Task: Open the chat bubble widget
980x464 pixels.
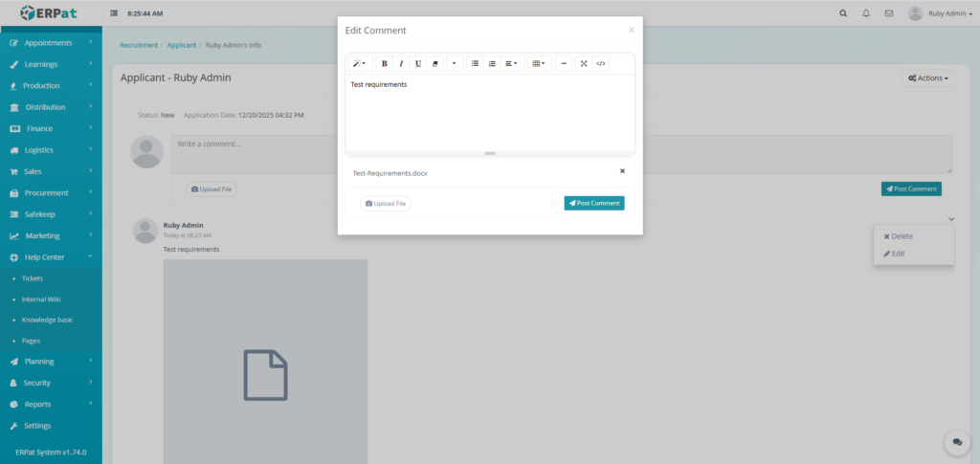Action: pyautogui.click(x=957, y=442)
